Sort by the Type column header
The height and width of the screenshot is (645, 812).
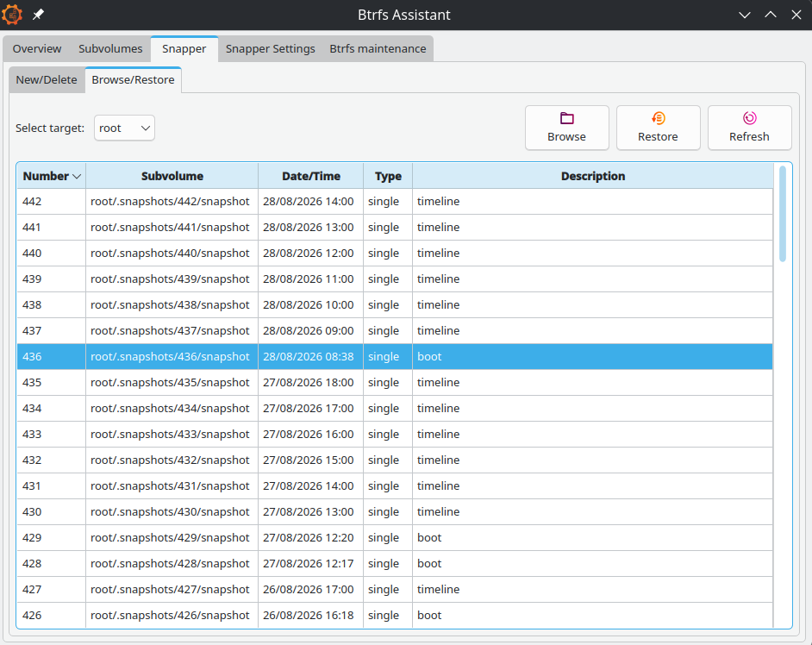pyautogui.click(x=388, y=176)
